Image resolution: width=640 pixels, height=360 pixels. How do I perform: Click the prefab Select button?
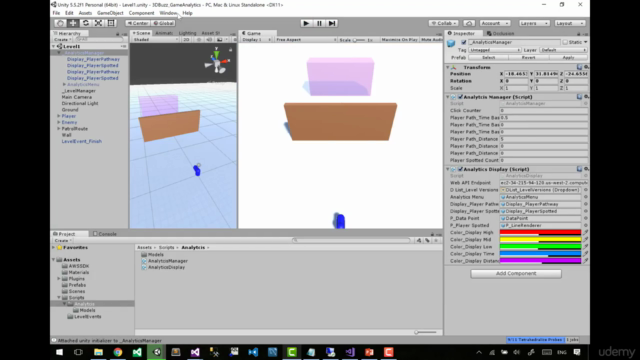[x=488, y=58]
